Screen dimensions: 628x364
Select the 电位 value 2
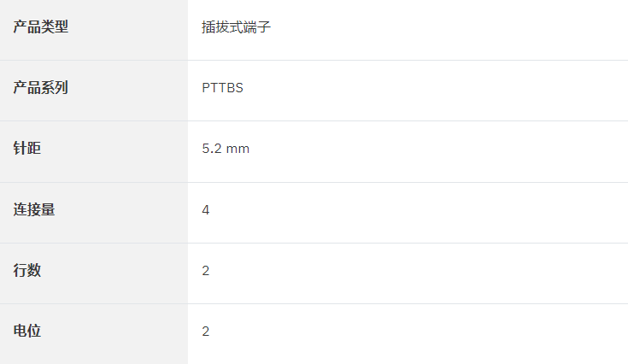pos(205,332)
